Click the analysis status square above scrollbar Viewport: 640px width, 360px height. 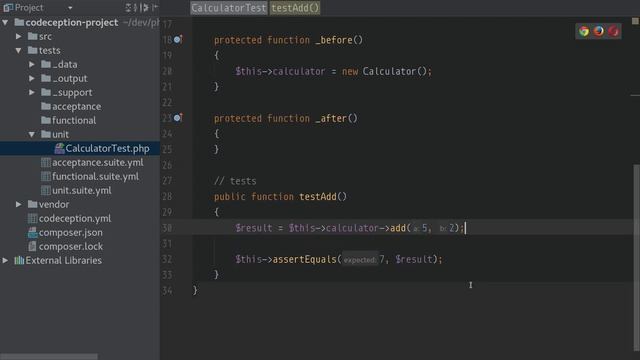(x=635, y=21)
